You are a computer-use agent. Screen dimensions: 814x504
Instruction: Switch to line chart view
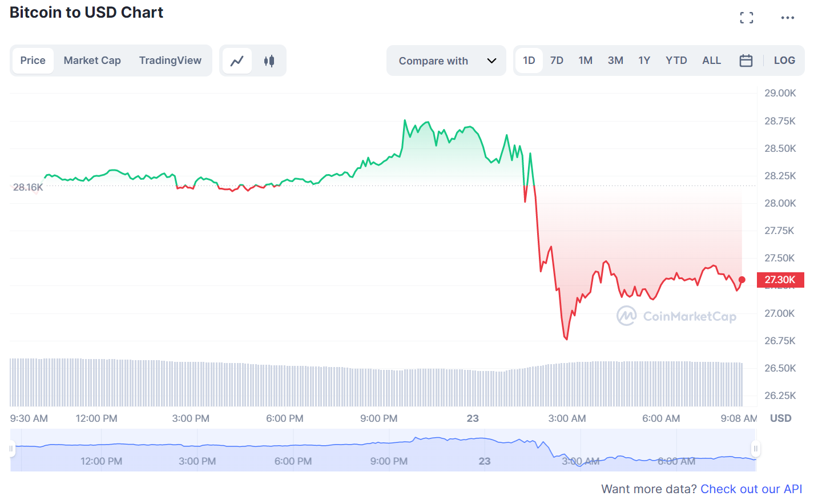click(x=237, y=61)
